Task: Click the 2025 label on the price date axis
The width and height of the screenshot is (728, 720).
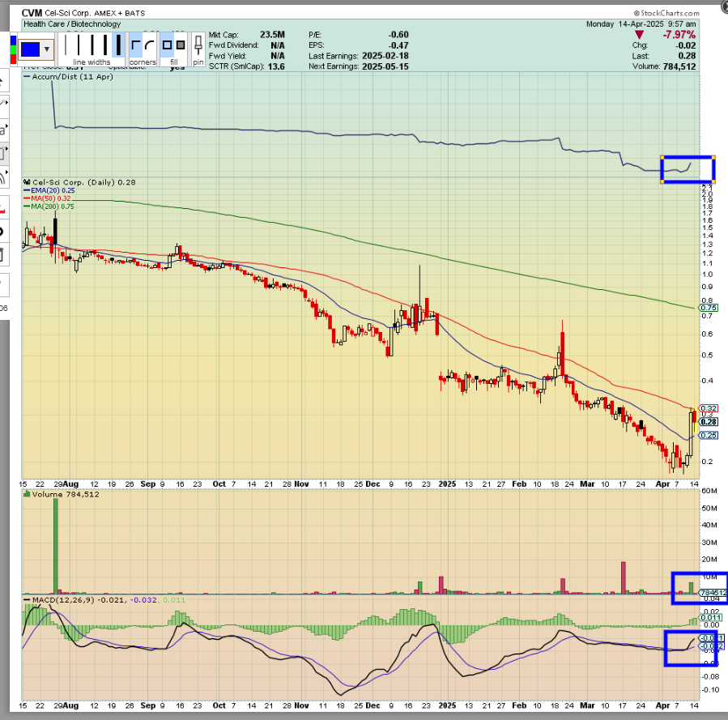Action: click(447, 484)
